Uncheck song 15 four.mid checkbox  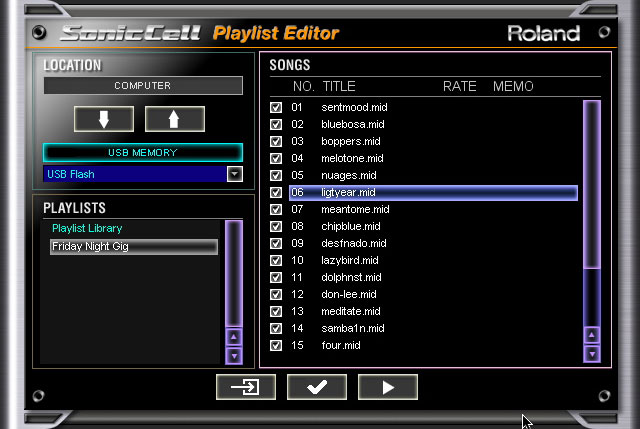[276, 345]
